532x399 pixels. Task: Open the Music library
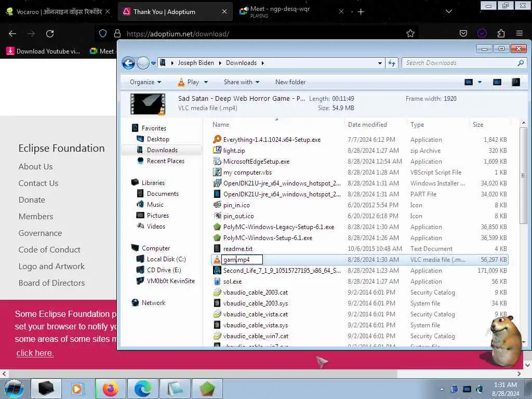coord(155,205)
